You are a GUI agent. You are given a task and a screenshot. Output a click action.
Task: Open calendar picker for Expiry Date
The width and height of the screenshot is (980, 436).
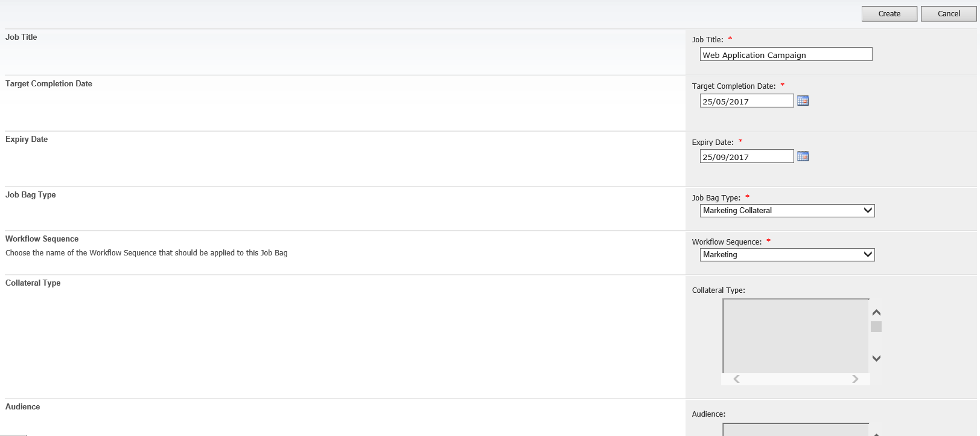pos(803,156)
